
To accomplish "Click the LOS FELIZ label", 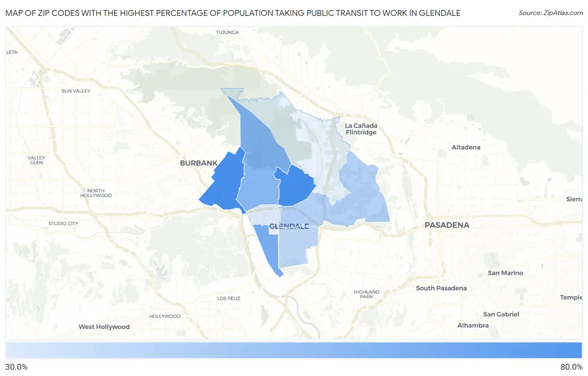I will coord(229,299).
